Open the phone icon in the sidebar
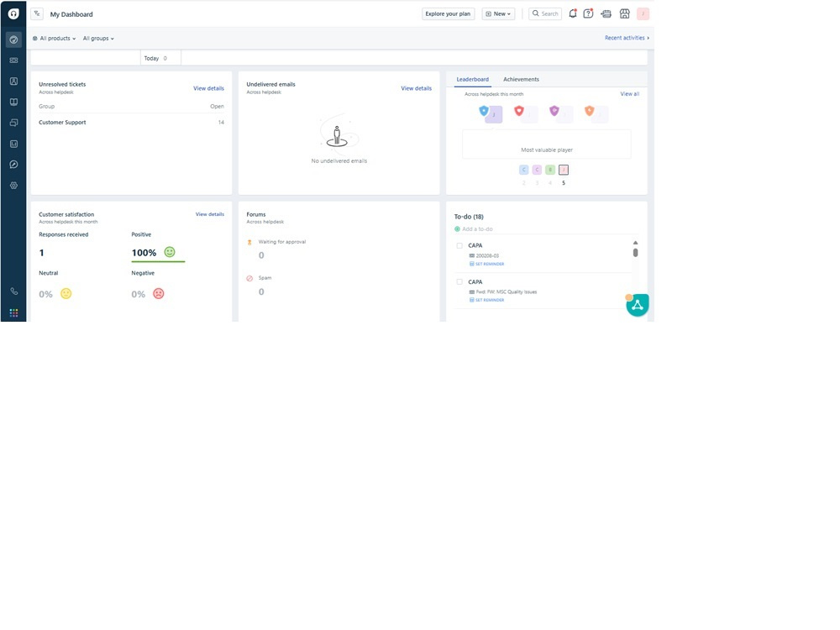 tap(14, 291)
